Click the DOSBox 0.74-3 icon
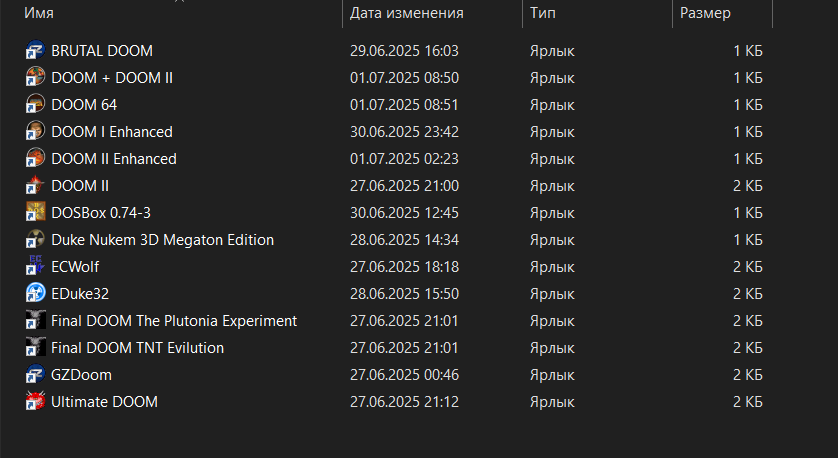Screen dimensions: 838x458 [x=35, y=212]
